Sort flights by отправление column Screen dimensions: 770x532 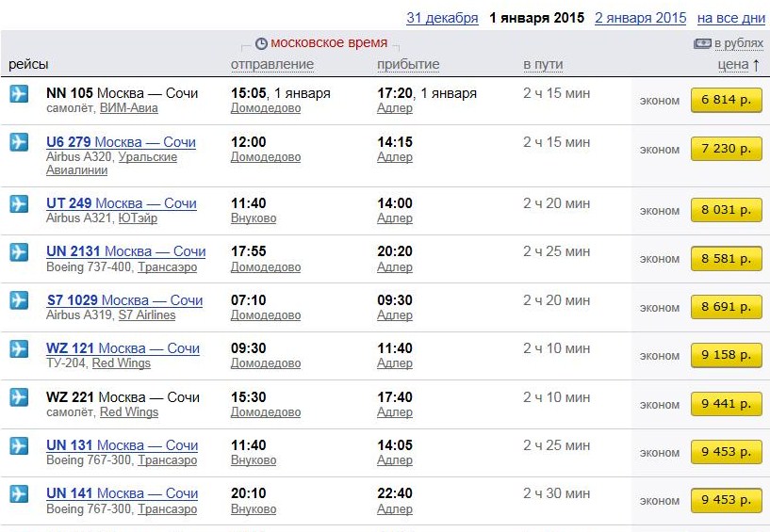(272, 64)
